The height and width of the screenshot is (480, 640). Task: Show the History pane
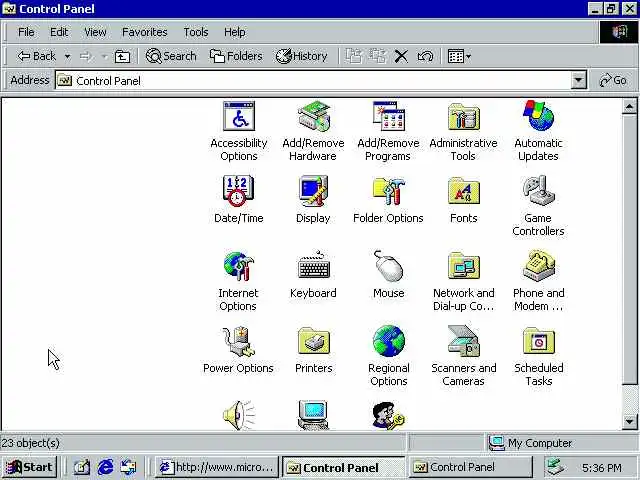point(302,56)
